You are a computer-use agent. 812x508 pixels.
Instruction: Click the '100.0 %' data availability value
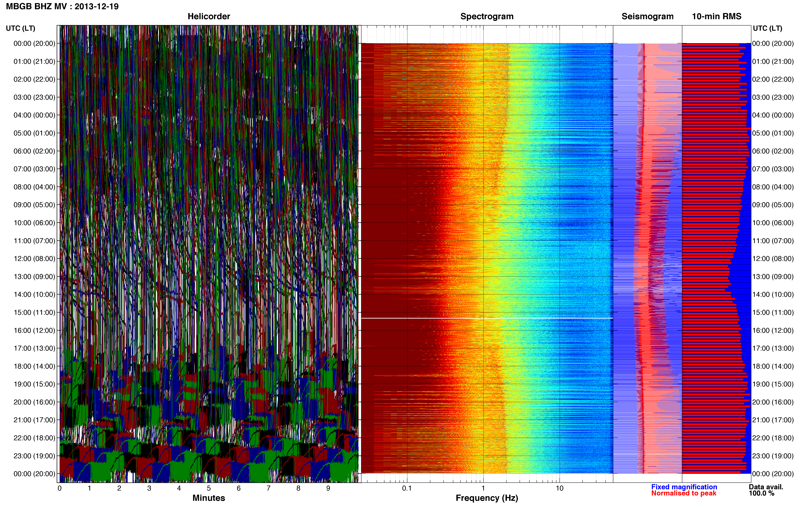762,493
